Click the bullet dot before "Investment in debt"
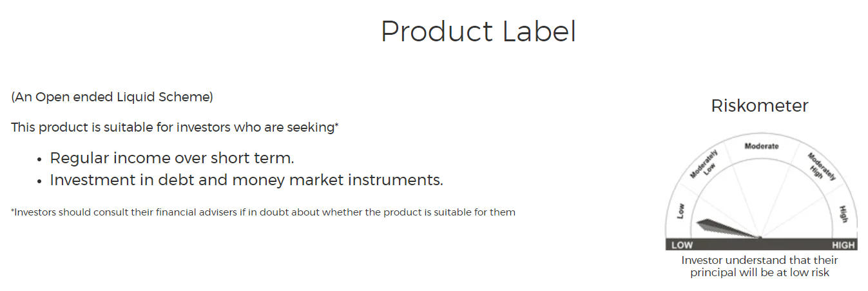 pos(40,181)
